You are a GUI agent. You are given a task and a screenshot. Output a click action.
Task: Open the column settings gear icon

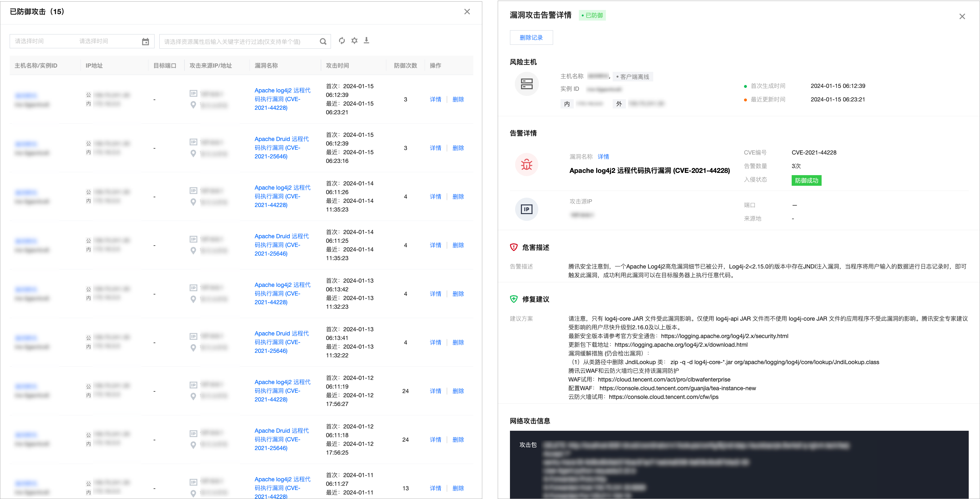point(354,41)
